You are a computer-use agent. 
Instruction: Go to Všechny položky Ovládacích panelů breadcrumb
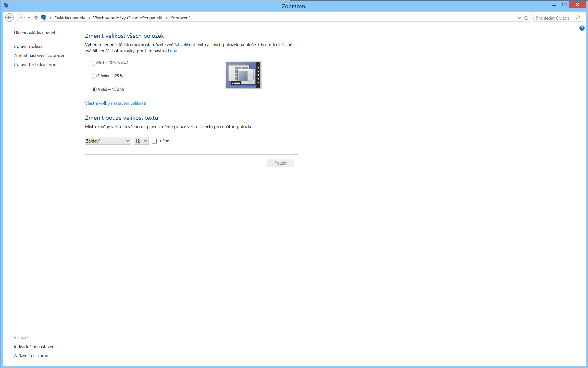click(127, 18)
